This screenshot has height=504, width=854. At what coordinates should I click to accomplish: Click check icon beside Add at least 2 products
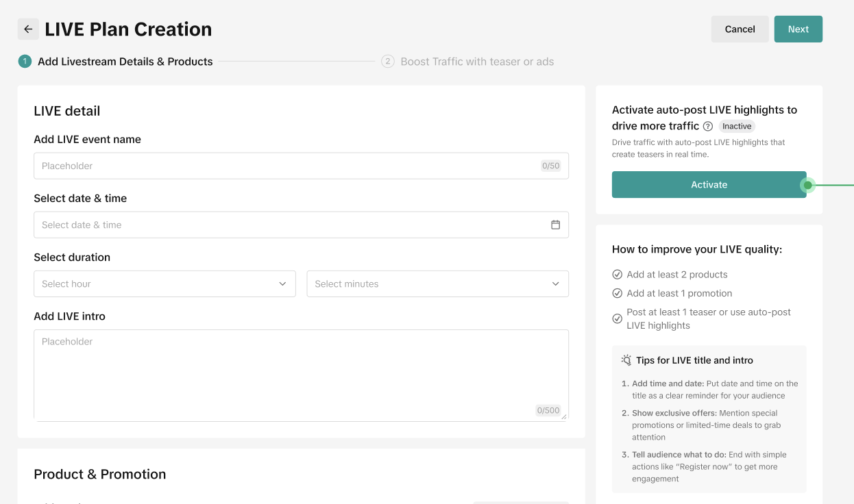[x=617, y=275]
